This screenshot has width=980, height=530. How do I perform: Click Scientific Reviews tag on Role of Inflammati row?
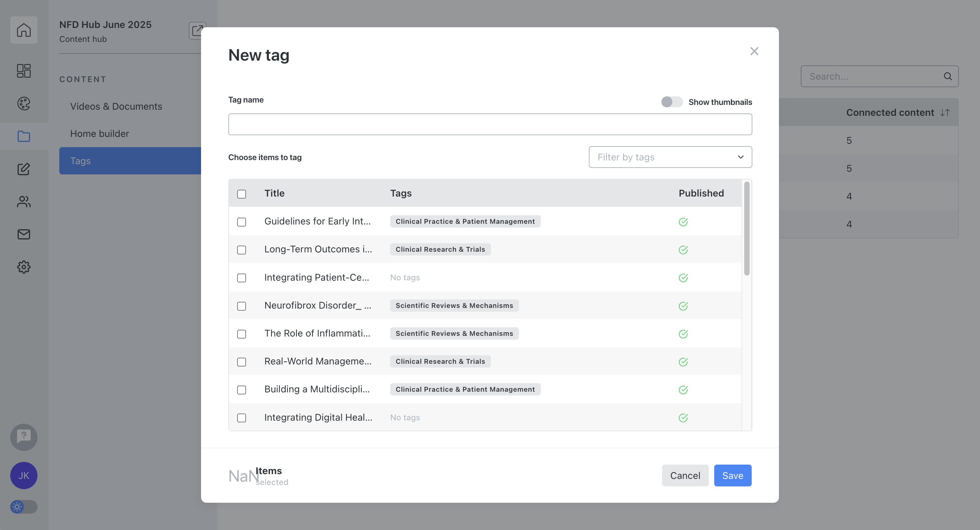[454, 333]
